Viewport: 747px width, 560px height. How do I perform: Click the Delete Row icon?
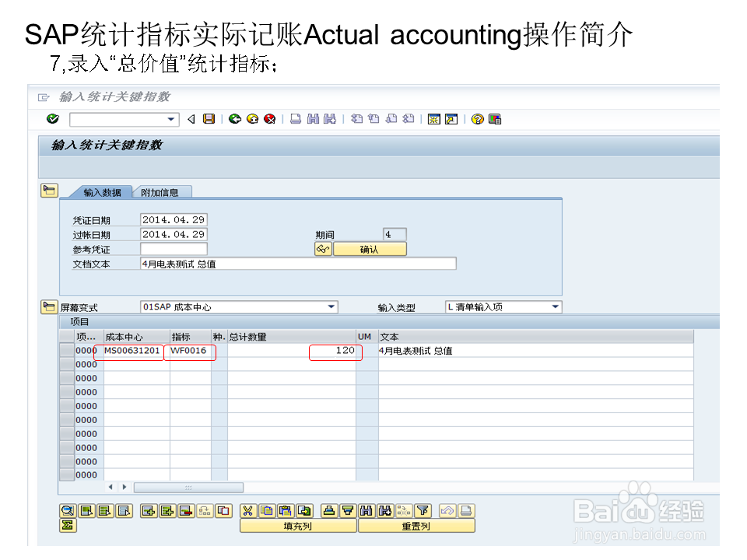coord(186,511)
